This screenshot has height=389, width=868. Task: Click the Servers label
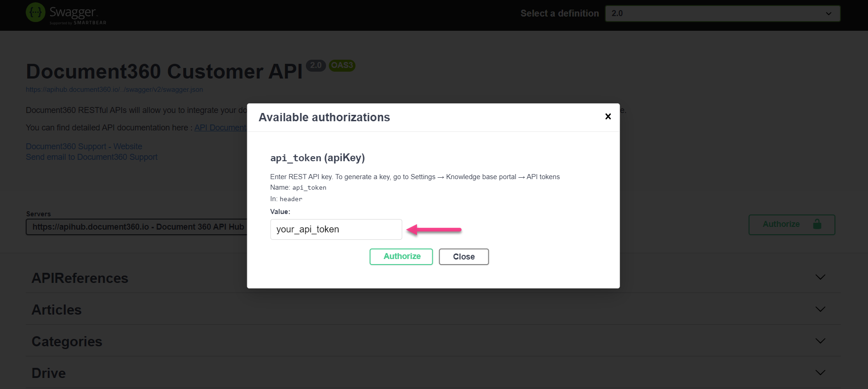39,214
